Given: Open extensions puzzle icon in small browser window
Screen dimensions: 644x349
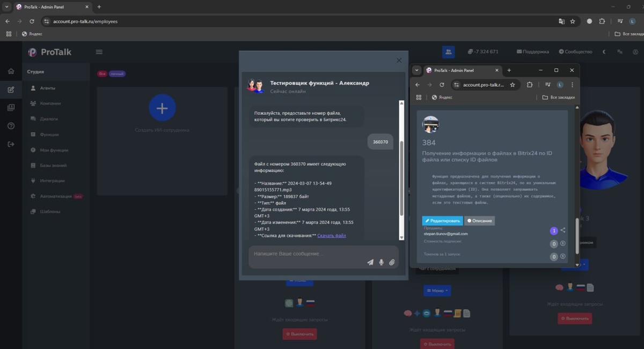Looking at the screenshot, I should [530, 85].
